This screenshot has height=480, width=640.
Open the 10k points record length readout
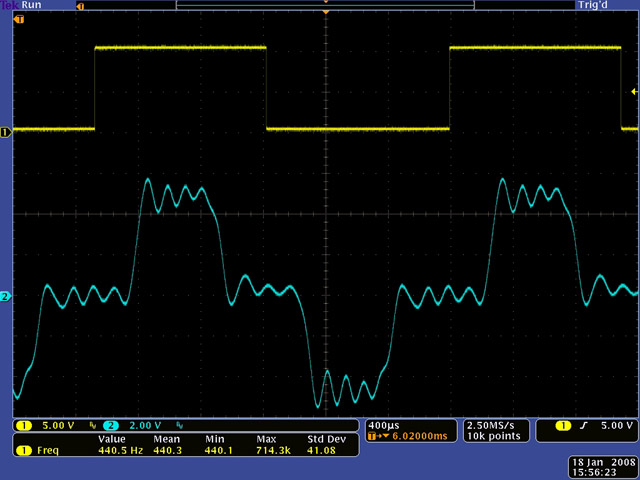[490, 436]
